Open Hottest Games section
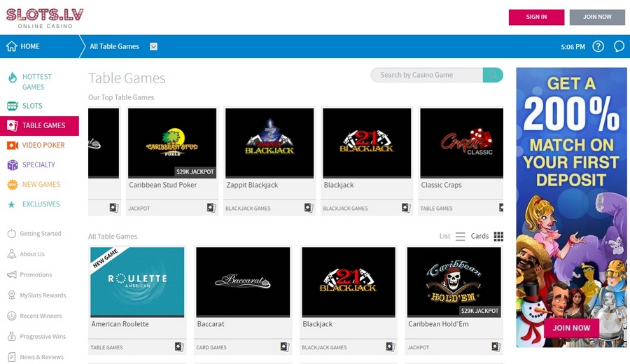630x364 pixels. tap(37, 82)
